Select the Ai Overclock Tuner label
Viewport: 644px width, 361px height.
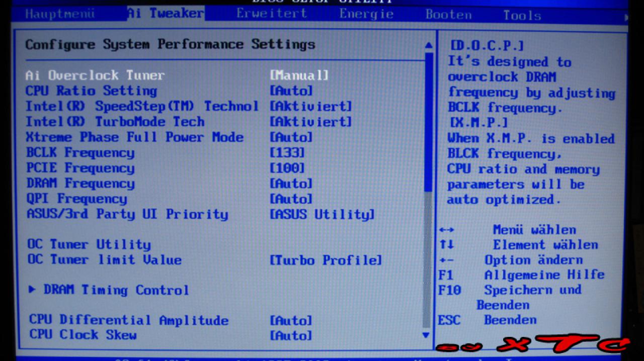[x=95, y=75]
